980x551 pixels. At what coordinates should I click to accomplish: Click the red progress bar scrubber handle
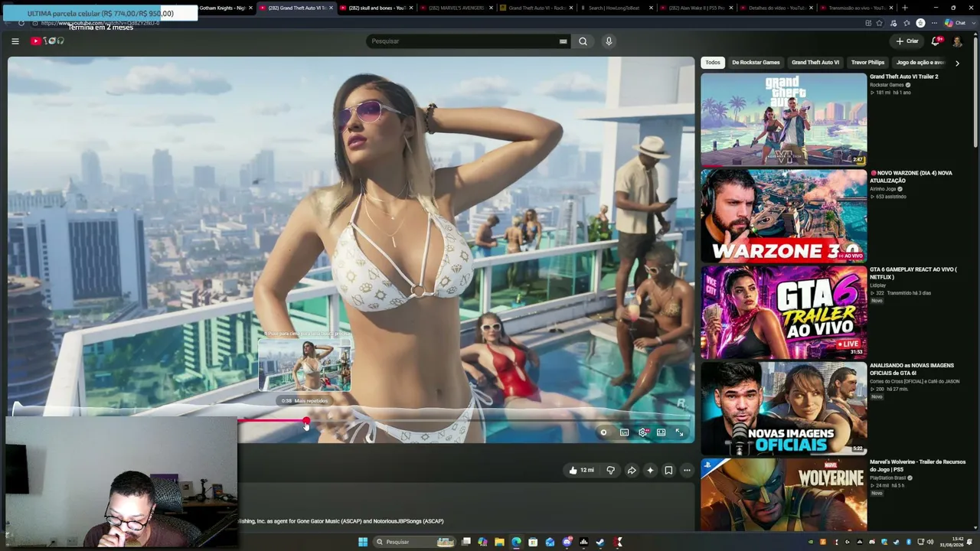click(306, 421)
